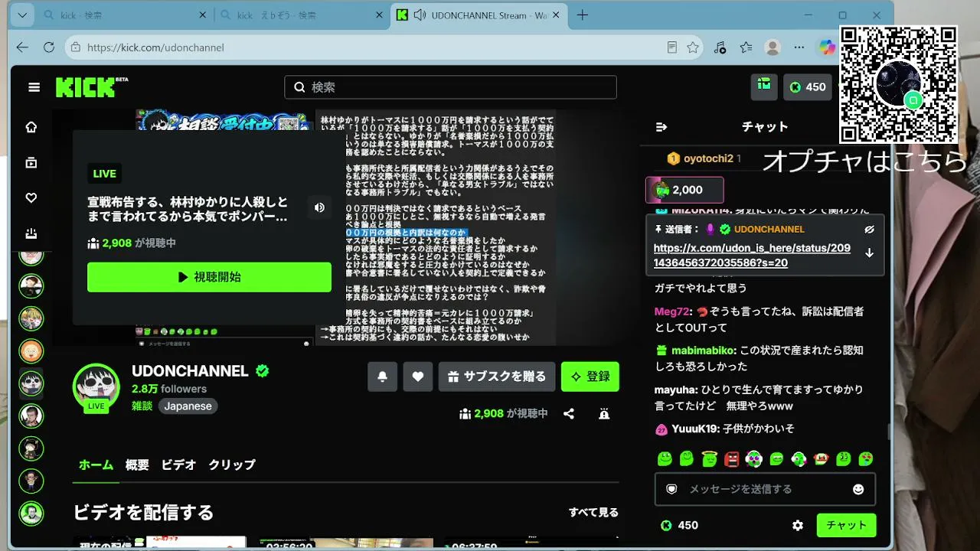Viewport: 980px width, 551px height.
Task: Click the last emote in the emote row
Action: [866, 459]
